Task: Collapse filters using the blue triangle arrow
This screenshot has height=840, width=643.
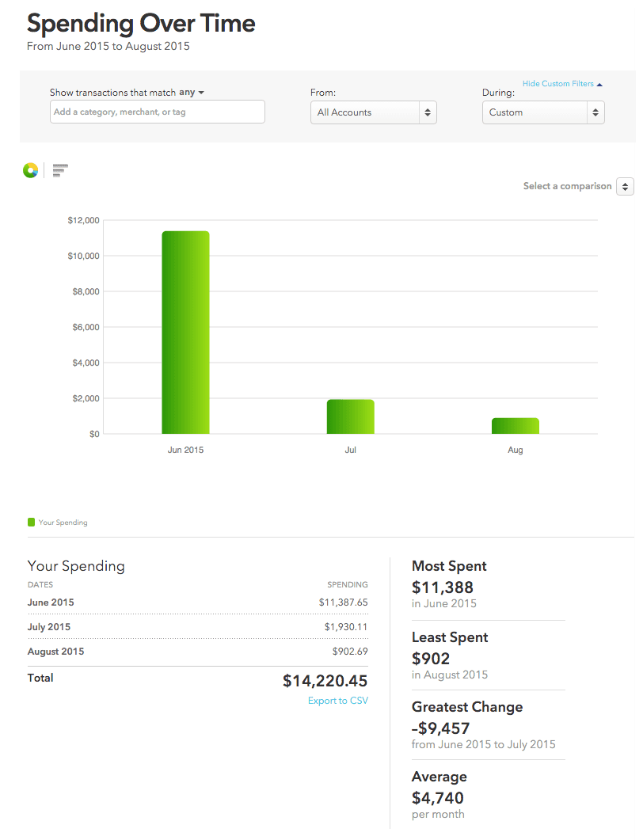Action: pyautogui.click(x=599, y=84)
